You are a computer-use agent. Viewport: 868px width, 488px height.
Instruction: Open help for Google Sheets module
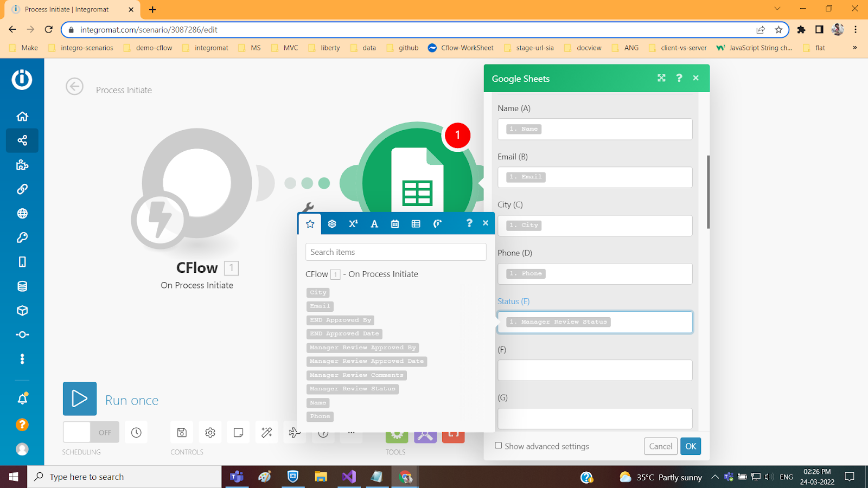tap(679, 78)
